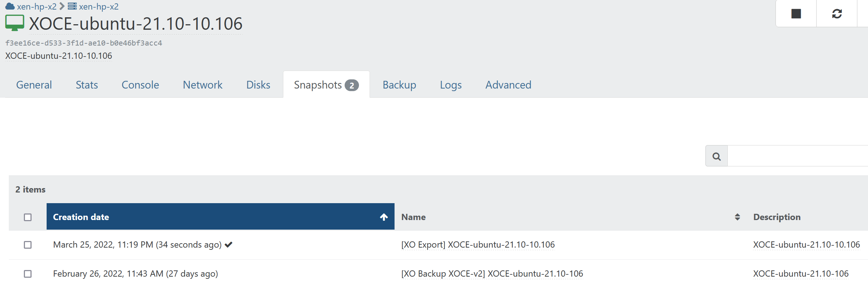Click the reboot VM refresh icon

837,14
